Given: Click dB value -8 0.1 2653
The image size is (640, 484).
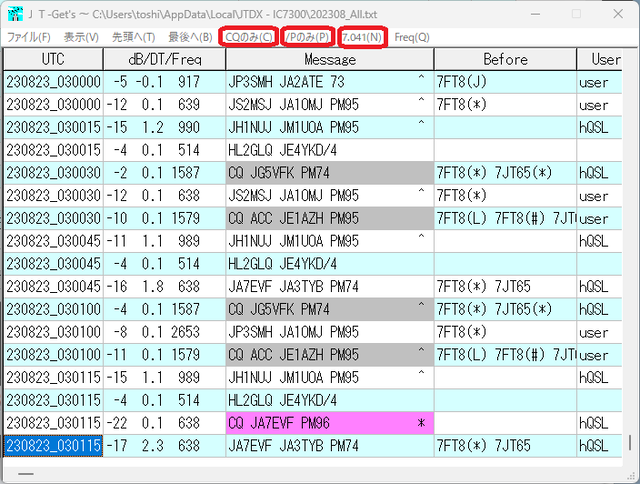Looking at the screenshot, I should (164, 332).
